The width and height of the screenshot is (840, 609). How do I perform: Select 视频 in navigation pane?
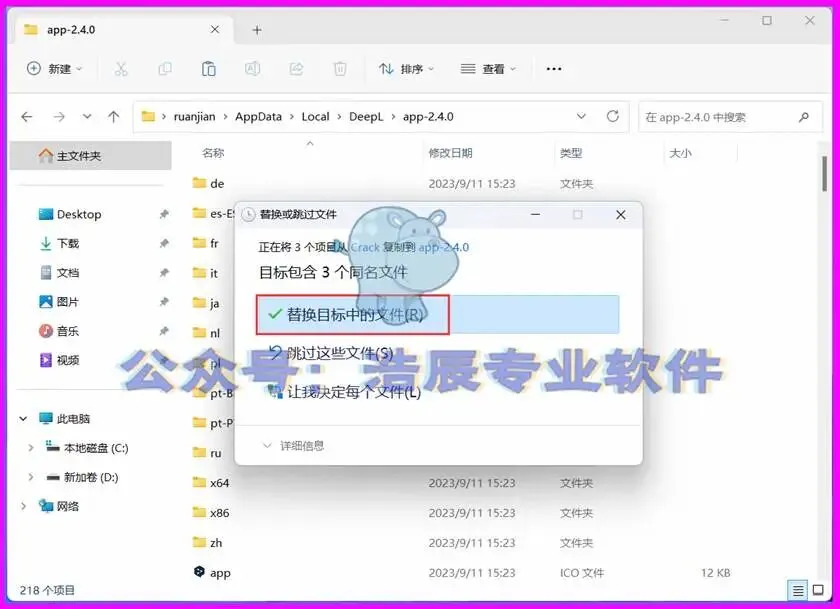tap(59, 360)
